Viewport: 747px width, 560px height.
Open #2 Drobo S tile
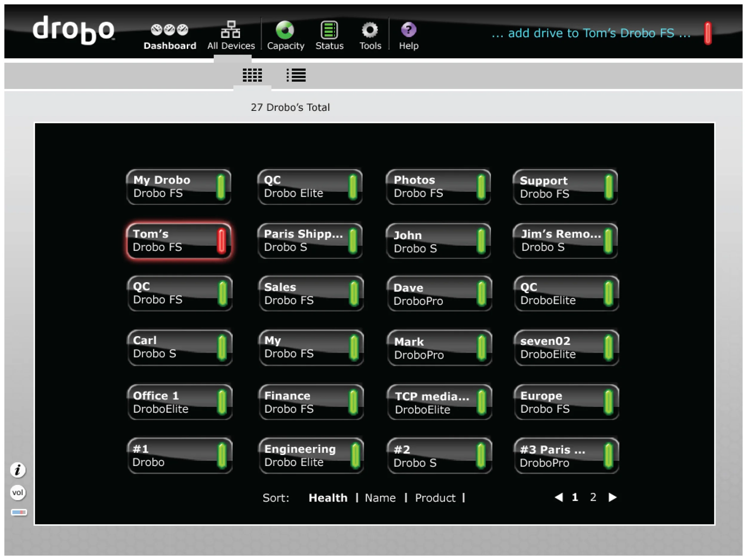coord(439,456)
